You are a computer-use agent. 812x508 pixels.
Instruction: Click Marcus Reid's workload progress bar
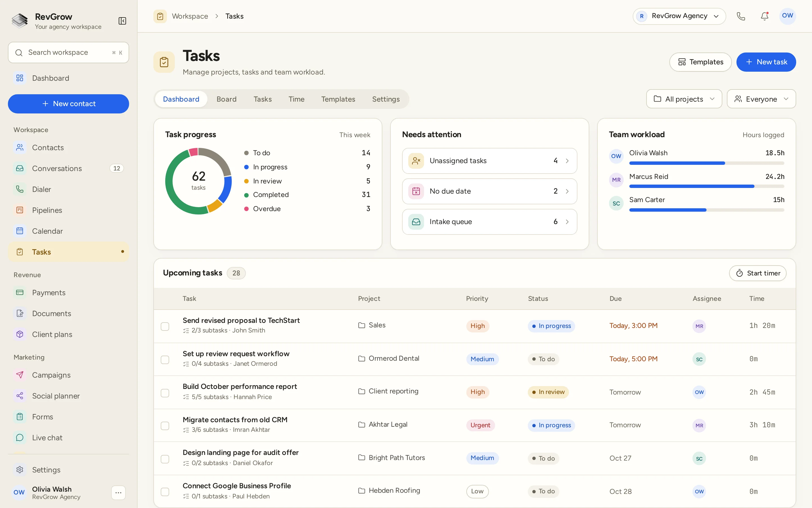707,186
